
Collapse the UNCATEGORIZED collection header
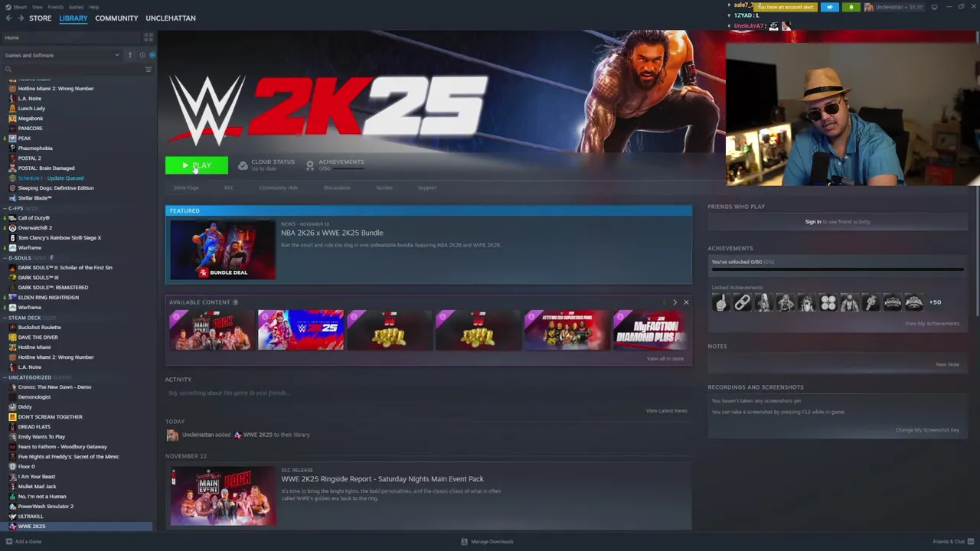[x=30, y=377]
